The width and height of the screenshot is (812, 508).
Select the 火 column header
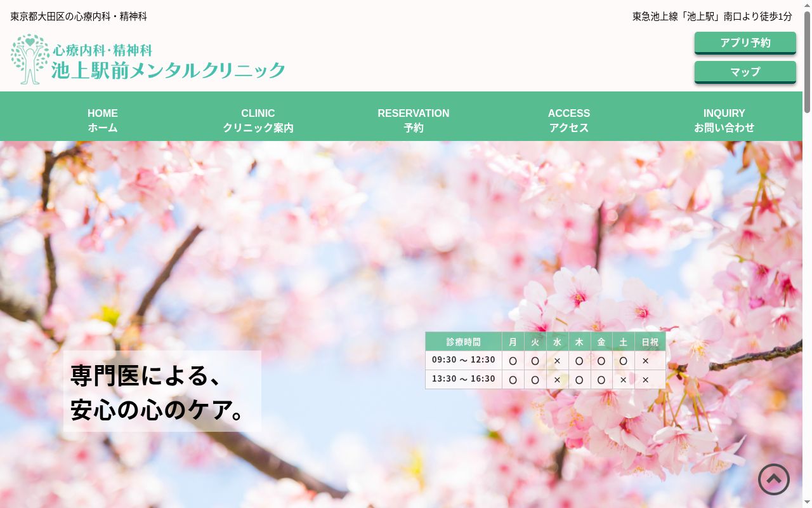click(535, 342)
